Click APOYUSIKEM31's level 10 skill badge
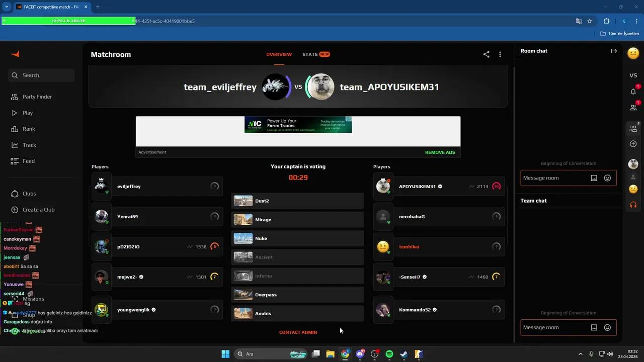The image size is (644, 362). point(496,187)
